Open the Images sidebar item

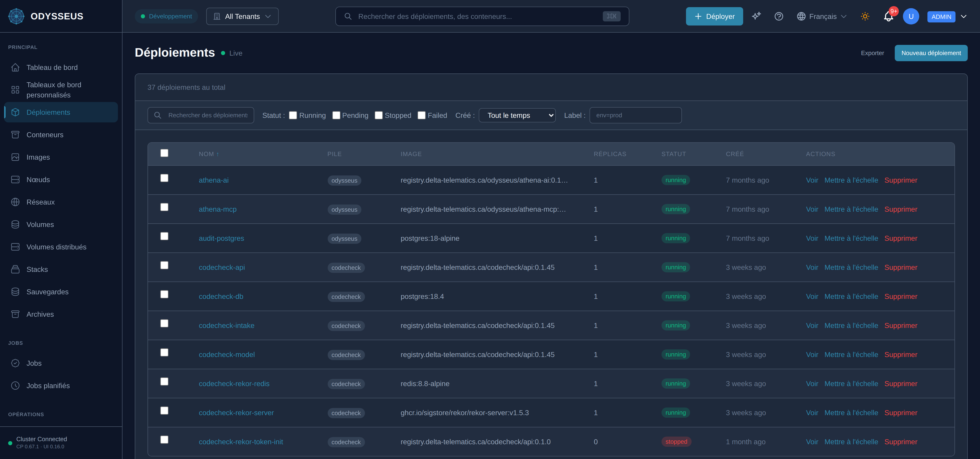(61, 157)
